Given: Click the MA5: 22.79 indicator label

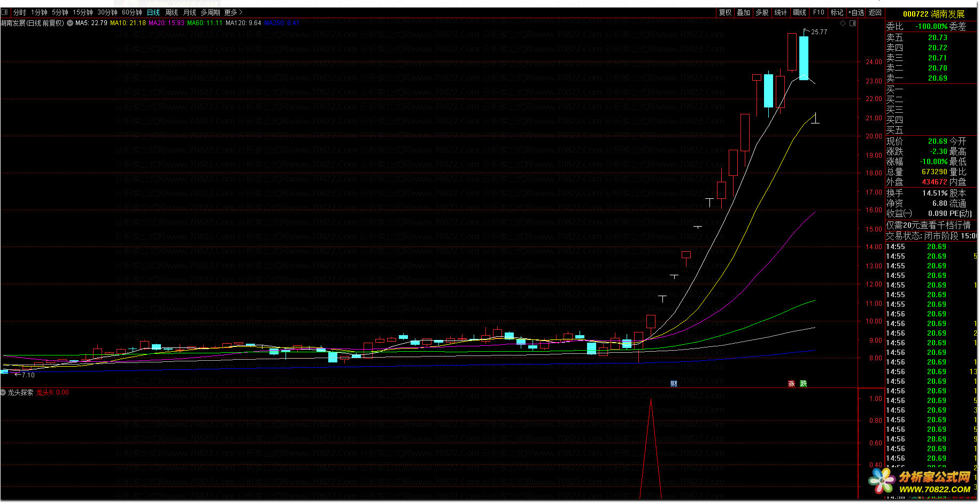Looking at the screenshot, I should (91, 23).
